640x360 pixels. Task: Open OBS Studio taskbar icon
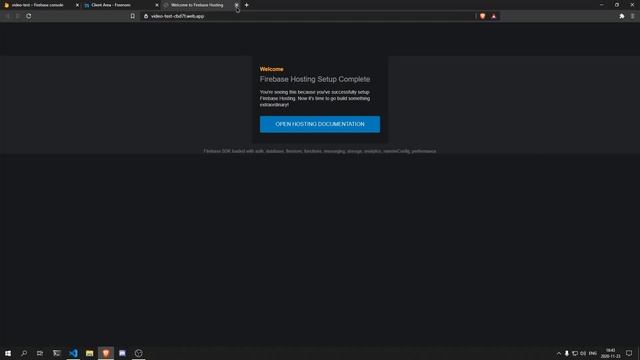coord(138,353)
